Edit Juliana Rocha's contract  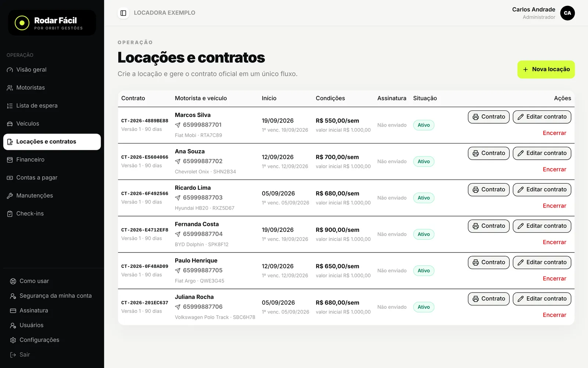click(x=542, y=299)
